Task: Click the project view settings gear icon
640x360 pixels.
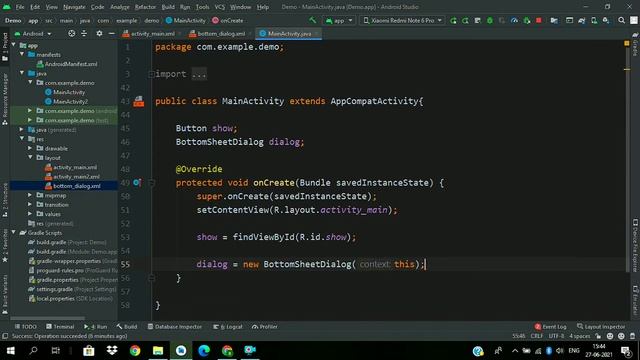Action: tap(99, 33)
